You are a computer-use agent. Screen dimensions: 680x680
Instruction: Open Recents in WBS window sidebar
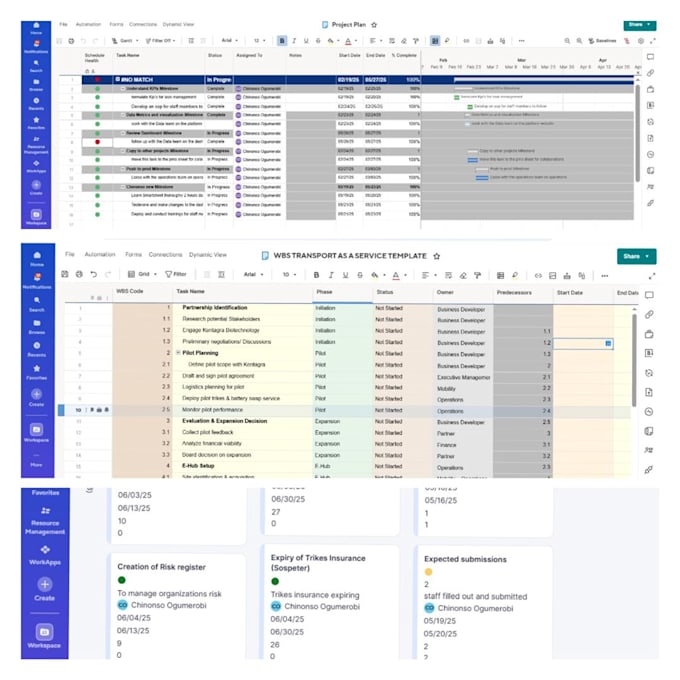(x=37, y=349)
